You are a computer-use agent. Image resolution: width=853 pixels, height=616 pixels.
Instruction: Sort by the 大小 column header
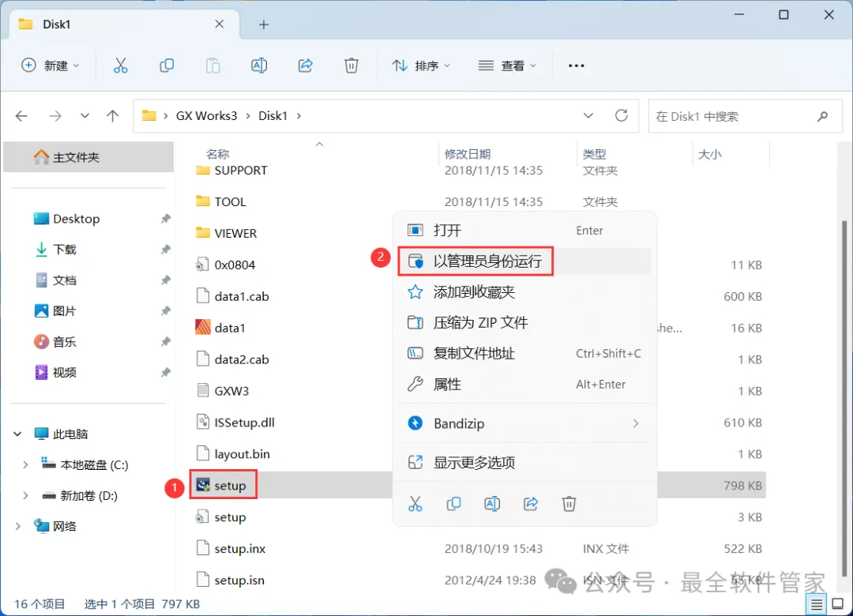pos(709,154)
